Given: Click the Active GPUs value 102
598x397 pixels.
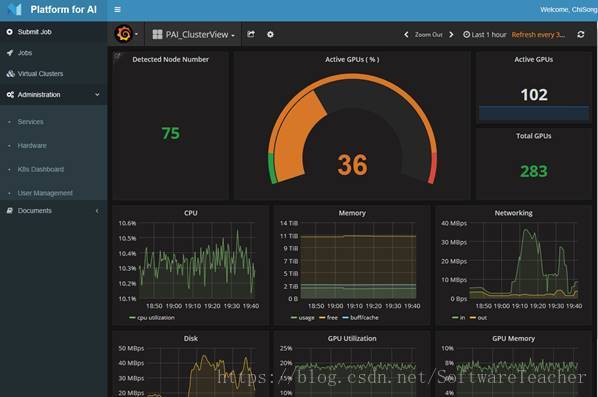Looking at the screenshot, I should tap(534, 95).
